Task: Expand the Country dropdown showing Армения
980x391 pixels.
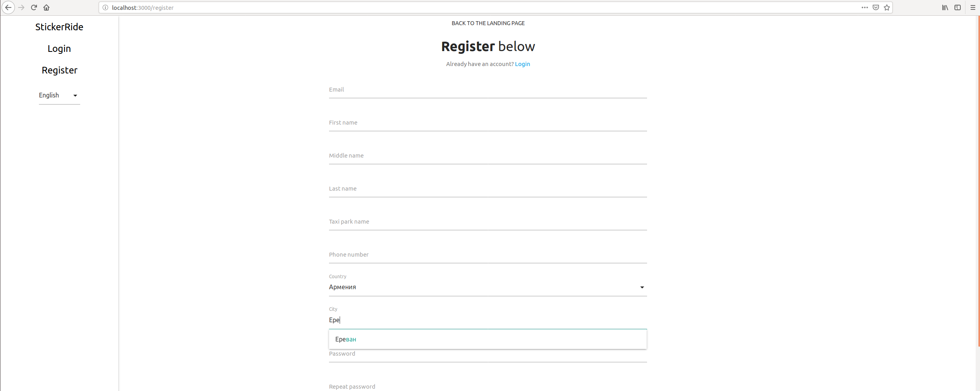Action: coord(487,287)
